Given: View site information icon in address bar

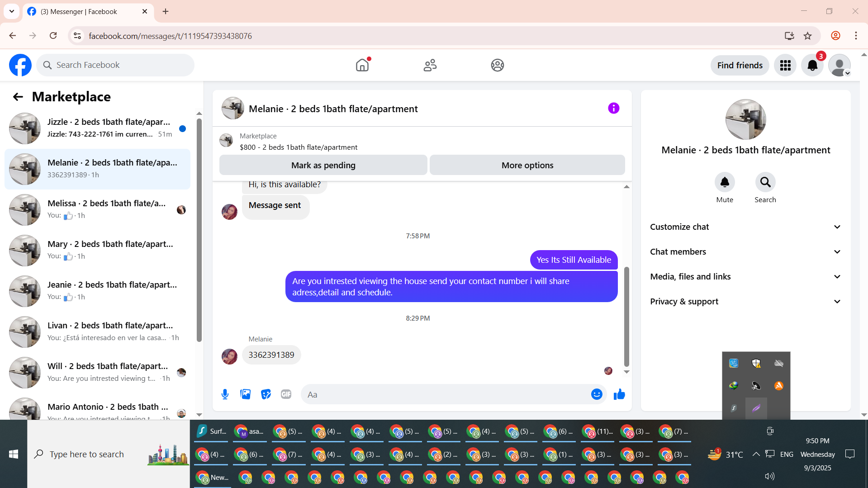Looking at the screenshot, I should pos(77,36).
